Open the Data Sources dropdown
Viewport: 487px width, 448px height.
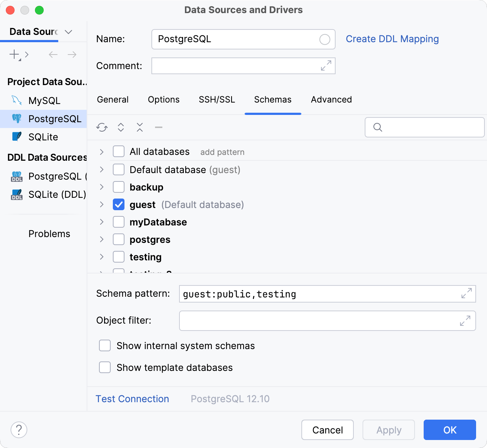point(68,32)
